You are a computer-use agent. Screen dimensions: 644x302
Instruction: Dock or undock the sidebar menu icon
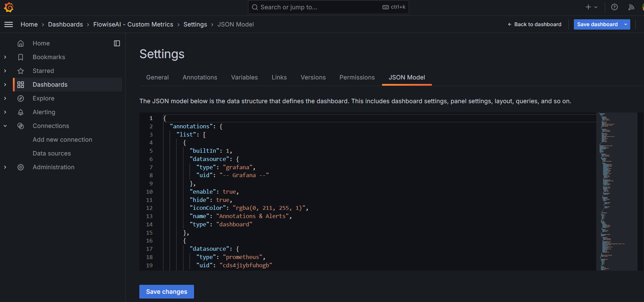point(117,43)
